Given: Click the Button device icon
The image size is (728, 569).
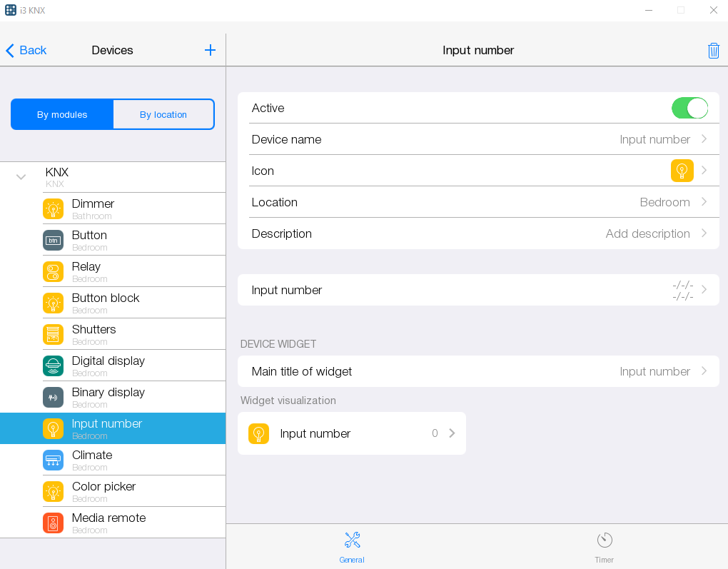Looking at the screenshot, I should 53,240.
